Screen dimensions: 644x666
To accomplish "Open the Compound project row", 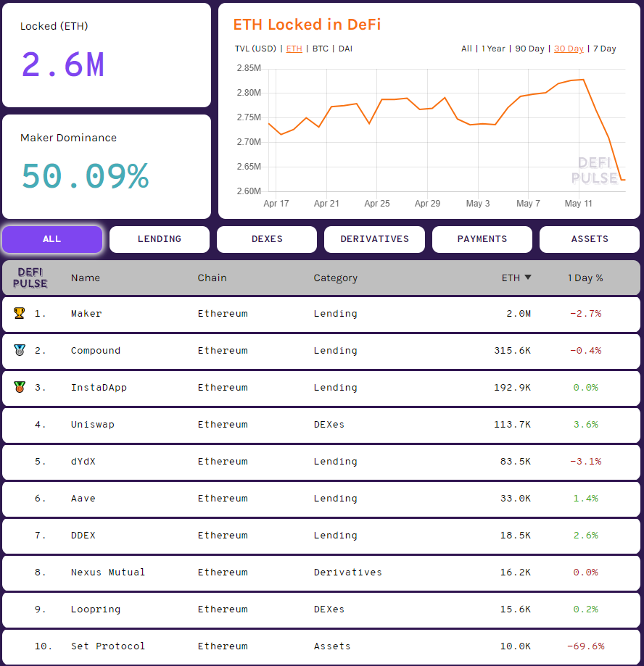I will [x=321, y=351].
